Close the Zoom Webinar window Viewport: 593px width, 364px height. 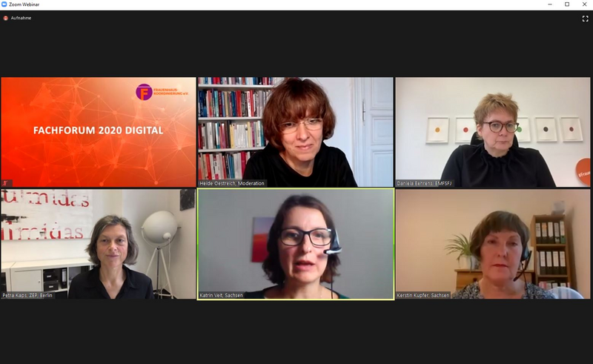click(x=584, y=4)
